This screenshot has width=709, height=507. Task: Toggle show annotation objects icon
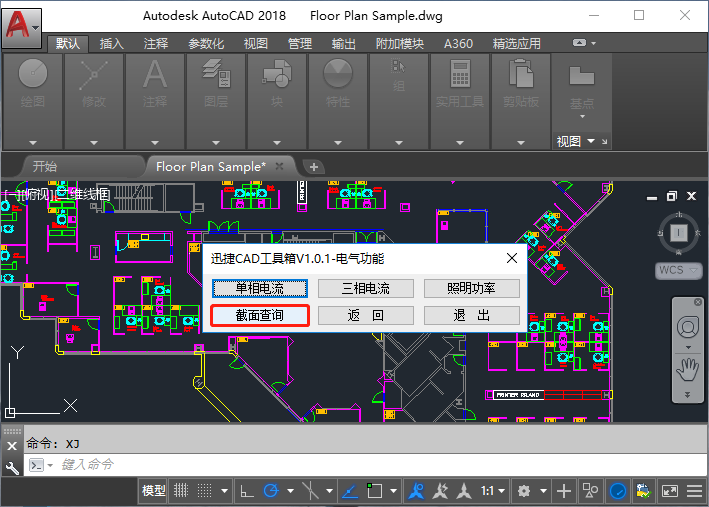pos(416,491)
